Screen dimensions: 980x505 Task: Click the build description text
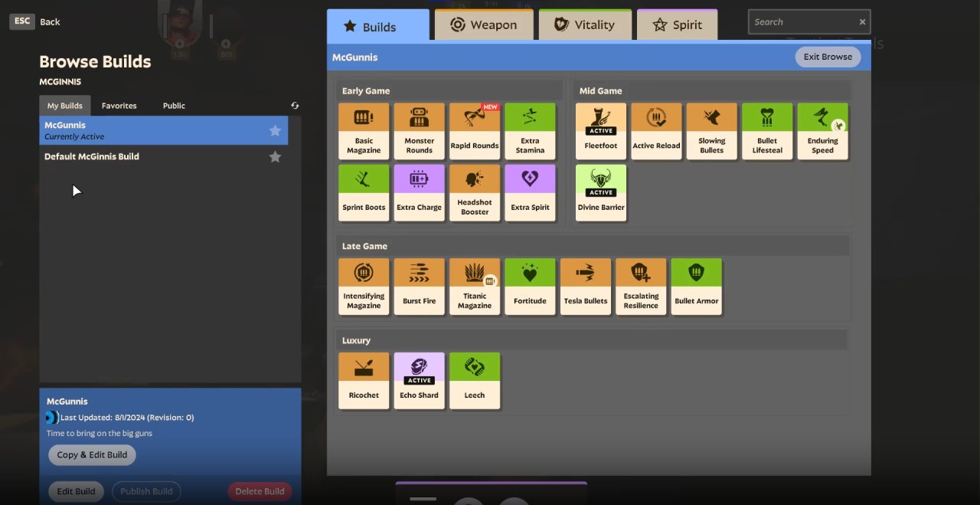coord(100,433)
